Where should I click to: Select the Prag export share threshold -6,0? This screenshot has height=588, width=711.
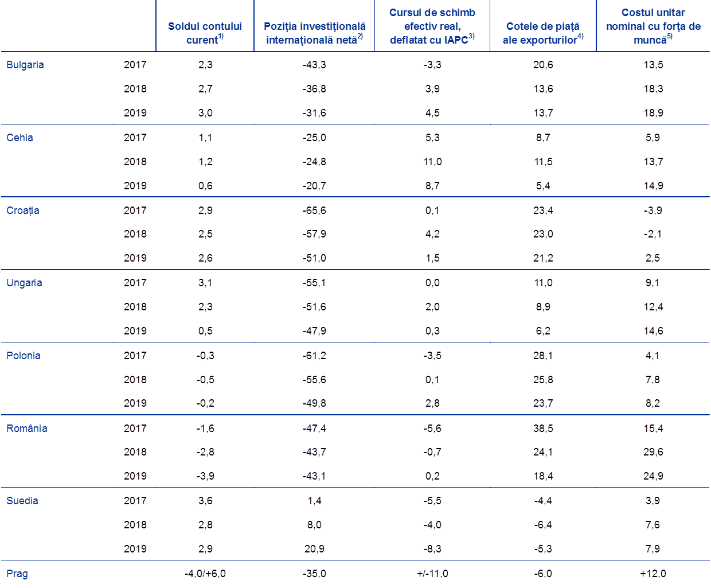click(x=543, y=574)
